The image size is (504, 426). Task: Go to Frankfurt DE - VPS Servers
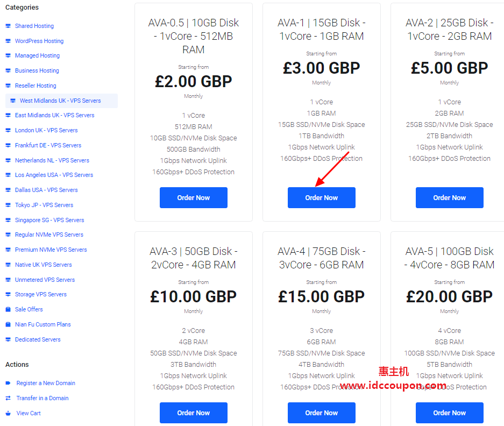click(x=48, y=145)
